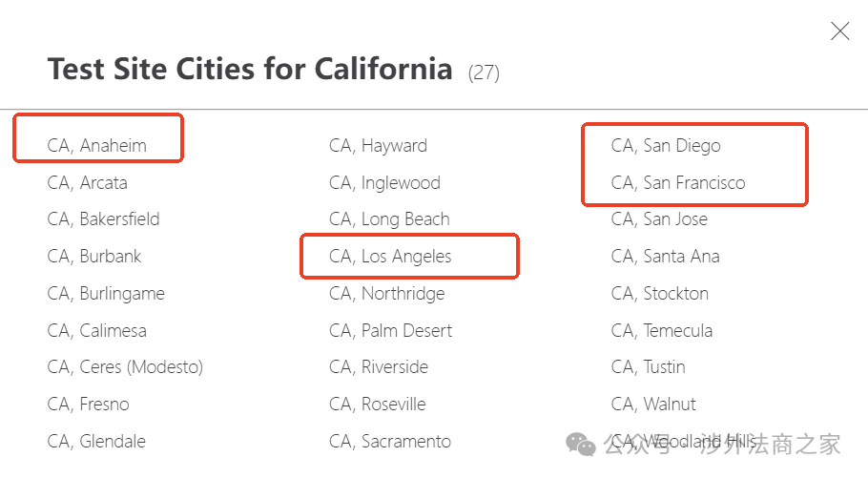Select the CA, Anaheim city link

coord(97,146)
